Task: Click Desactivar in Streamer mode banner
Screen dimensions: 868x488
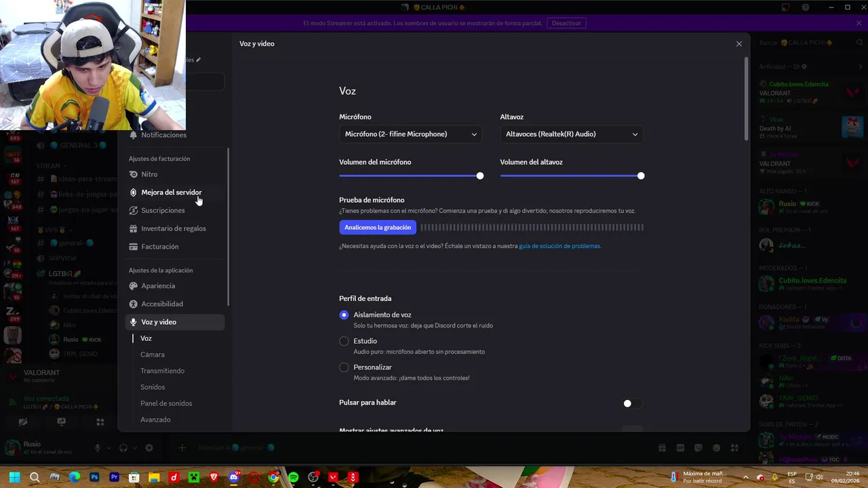Action: pos(566,23)
